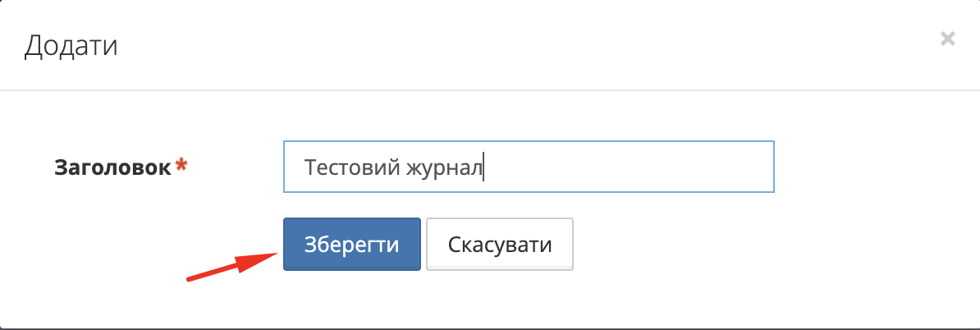
Task: Click the red arrow pointing at Зберегти
Action: click(x=231, y=266)
